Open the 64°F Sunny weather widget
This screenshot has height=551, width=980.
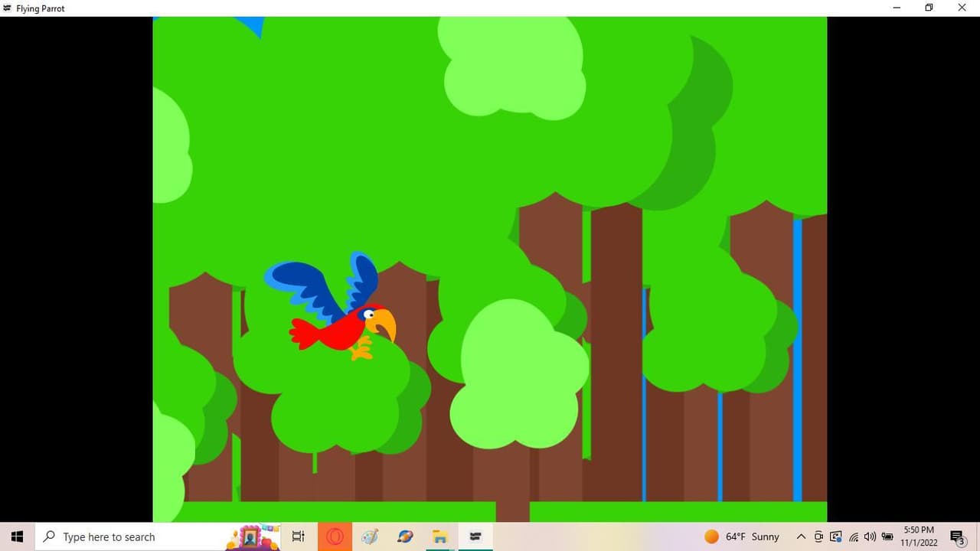(742, 536)
